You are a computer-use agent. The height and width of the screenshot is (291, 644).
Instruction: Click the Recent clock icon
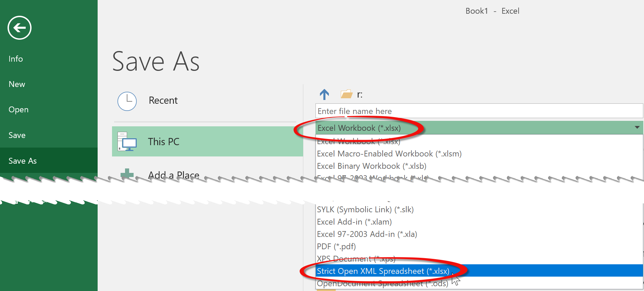point(127,101)
